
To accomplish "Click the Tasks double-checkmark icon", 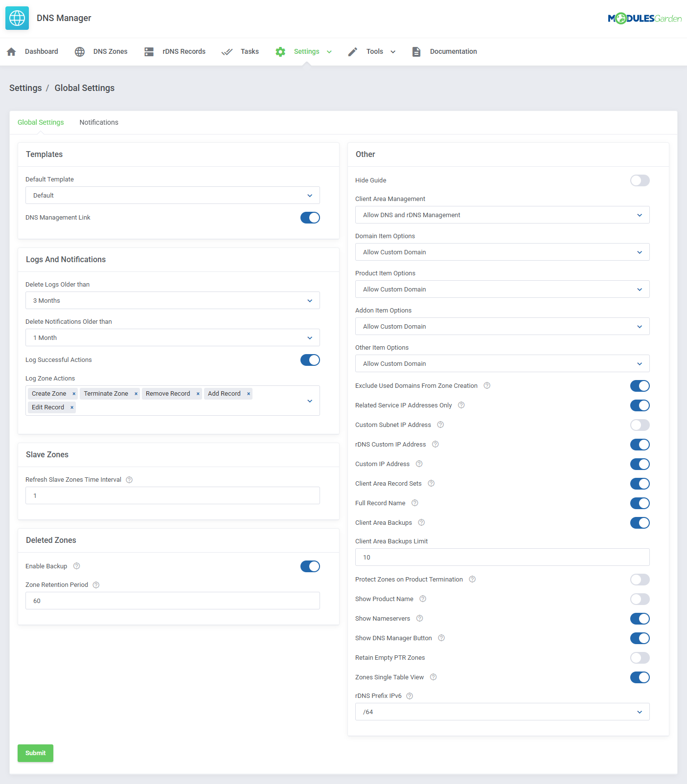I will coord(227,52).
